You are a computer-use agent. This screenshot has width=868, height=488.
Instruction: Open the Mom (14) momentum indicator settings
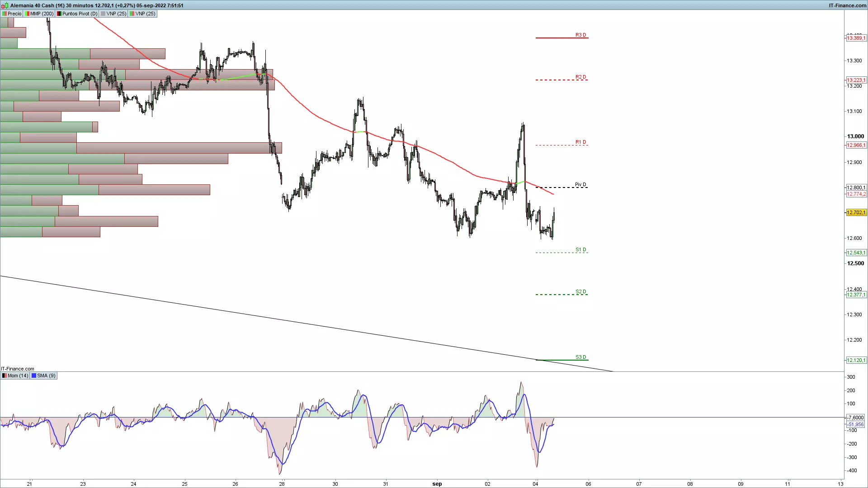coord(15,375)
